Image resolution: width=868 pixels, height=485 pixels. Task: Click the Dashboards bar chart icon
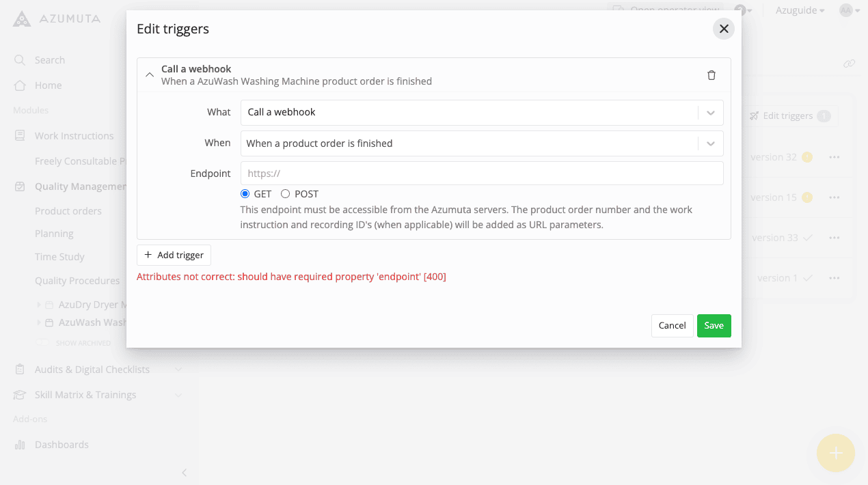(20, 445)
